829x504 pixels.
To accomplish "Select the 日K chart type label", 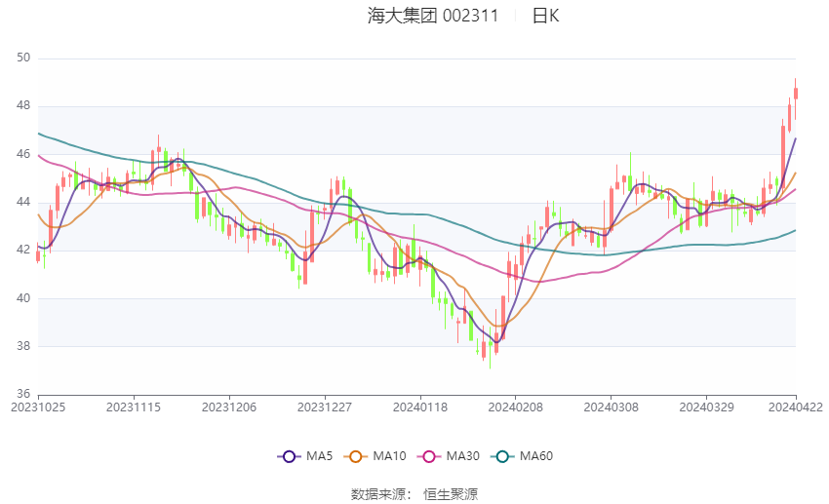I will (545, 16).
